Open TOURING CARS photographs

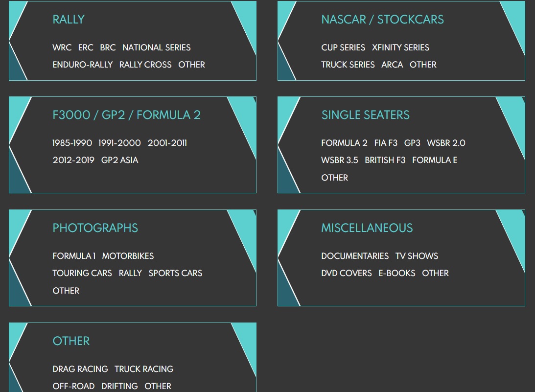(82, 273)
